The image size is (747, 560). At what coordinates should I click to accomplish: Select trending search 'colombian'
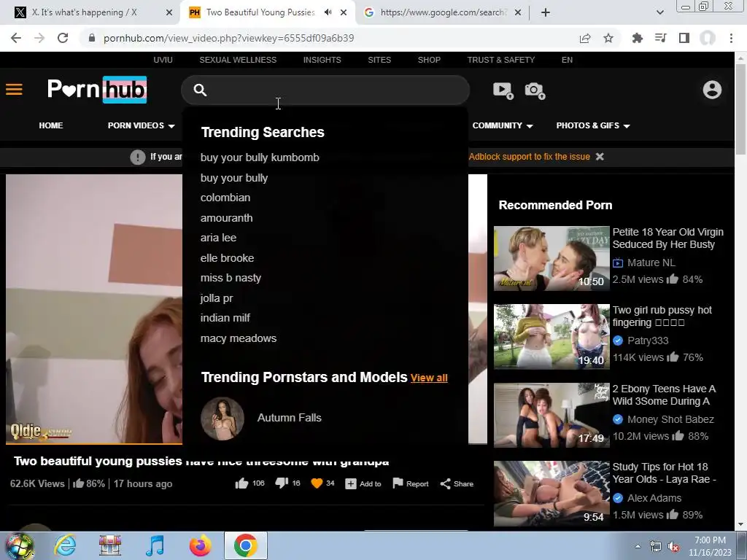pyautogui.click(x=225, y=198)
